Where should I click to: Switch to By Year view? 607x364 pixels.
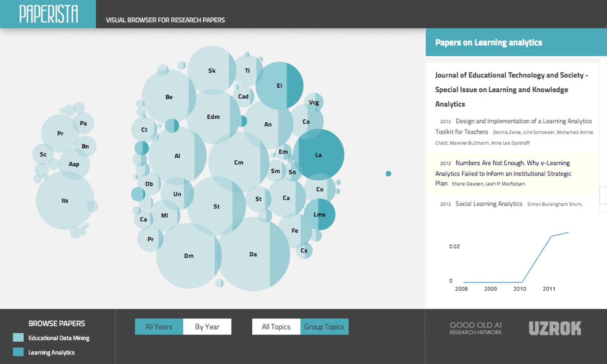207,327
